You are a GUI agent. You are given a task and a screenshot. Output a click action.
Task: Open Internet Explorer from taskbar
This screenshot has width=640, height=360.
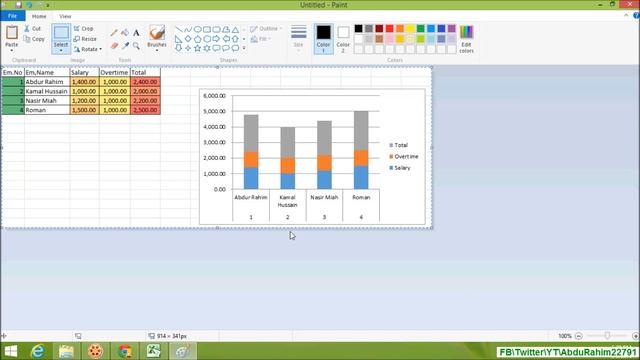(x=38, y=351)
